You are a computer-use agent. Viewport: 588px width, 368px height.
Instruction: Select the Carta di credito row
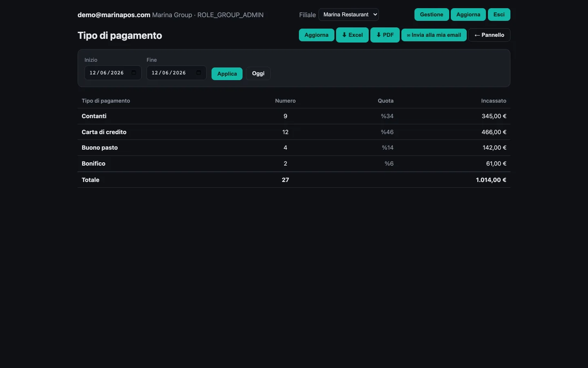294,132
